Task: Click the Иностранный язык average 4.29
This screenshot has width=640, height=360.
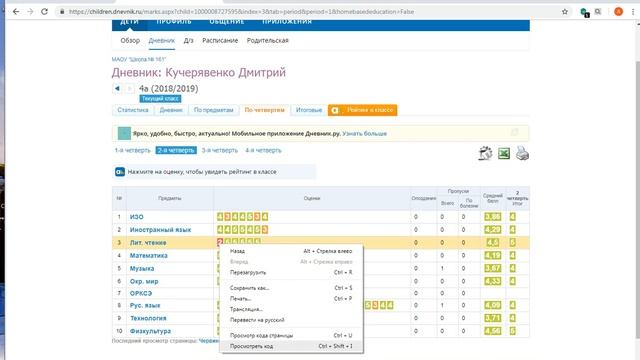Action: 492,229
